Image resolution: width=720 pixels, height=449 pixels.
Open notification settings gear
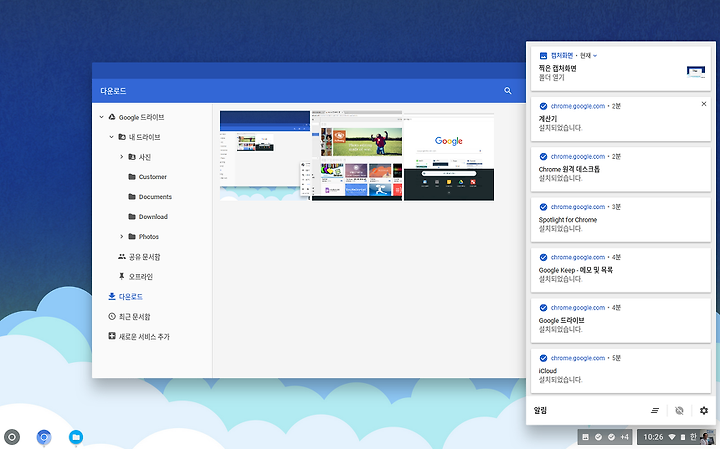pyautogui.click(x=703, y=410)
